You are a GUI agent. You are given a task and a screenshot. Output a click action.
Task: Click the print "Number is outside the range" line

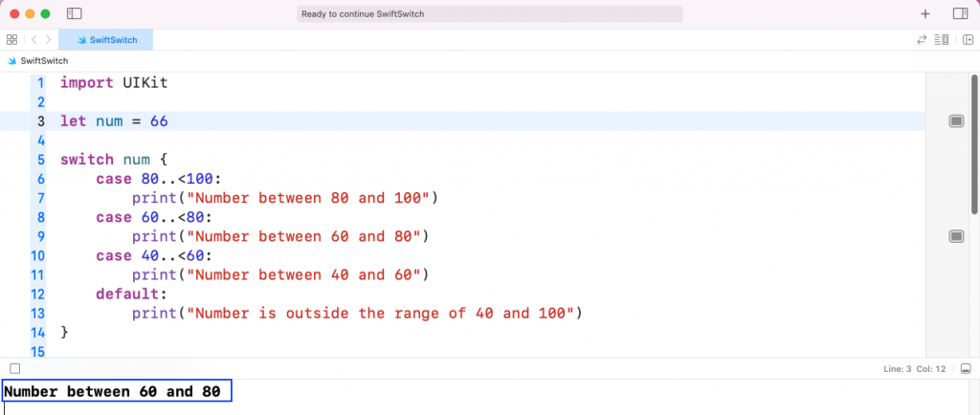click(x=357, y=314)
